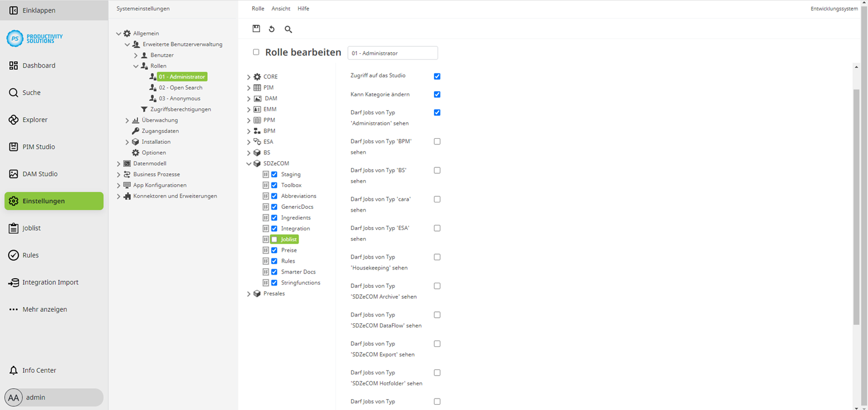
Task: Expand the CORE tree node
Action: pos(249,76)
